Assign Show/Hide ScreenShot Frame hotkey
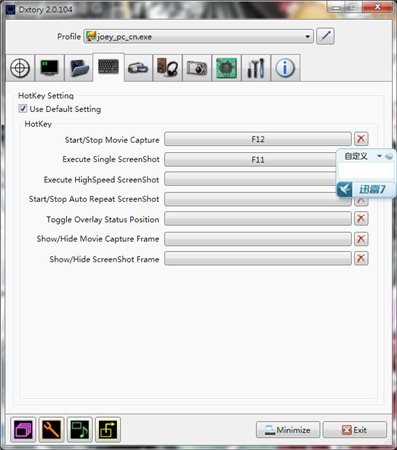This screenshot has width=397, height=450. pos(258,258)
